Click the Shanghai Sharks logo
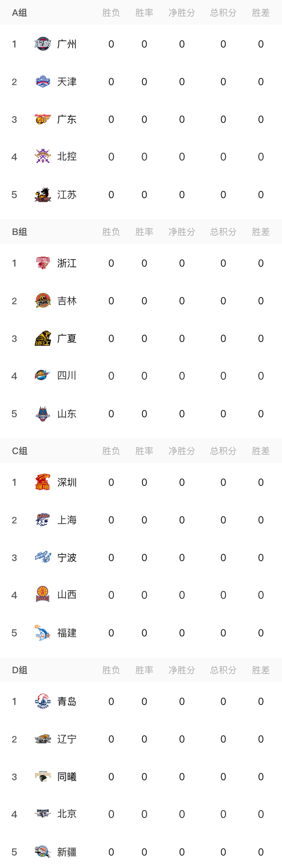 point(43,520)
